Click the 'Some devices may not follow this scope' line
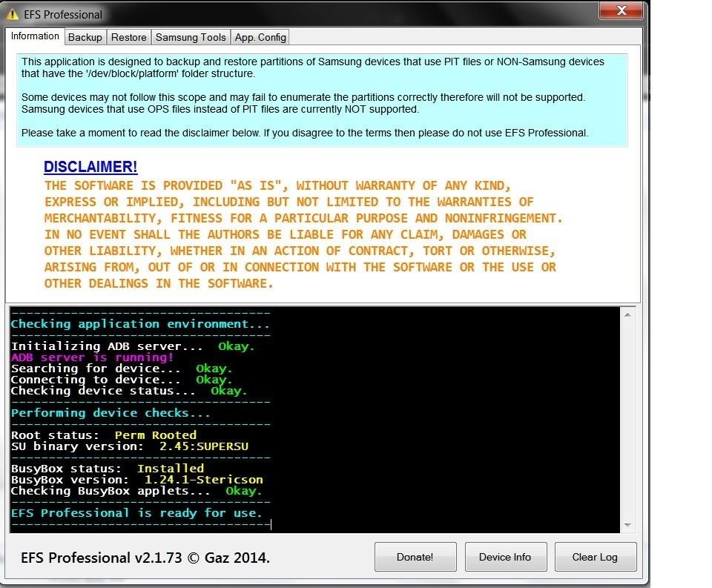 pos(303,97)
